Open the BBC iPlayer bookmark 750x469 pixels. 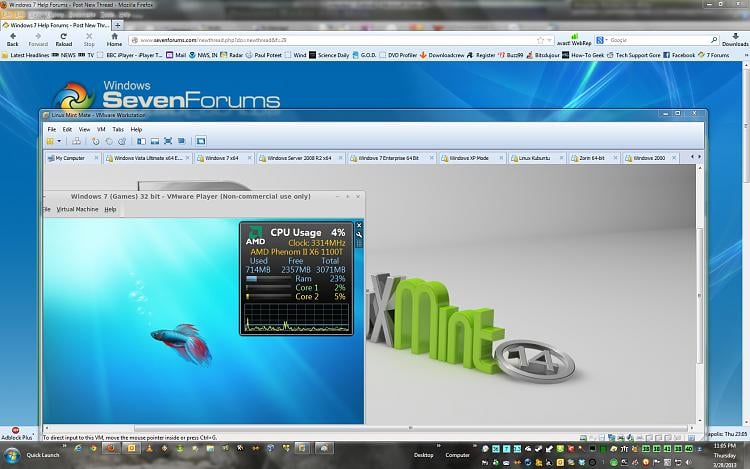[x=129, y=55]
